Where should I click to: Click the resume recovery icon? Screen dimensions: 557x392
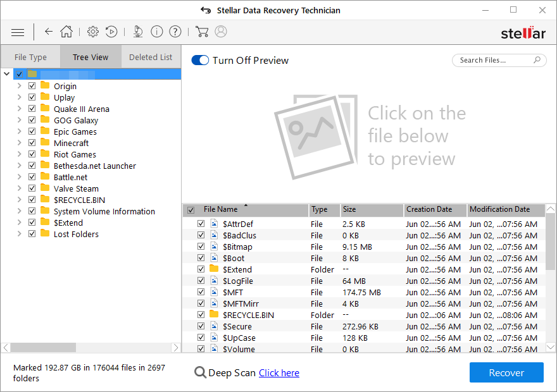pyautogui.click(x=111, y=32)
